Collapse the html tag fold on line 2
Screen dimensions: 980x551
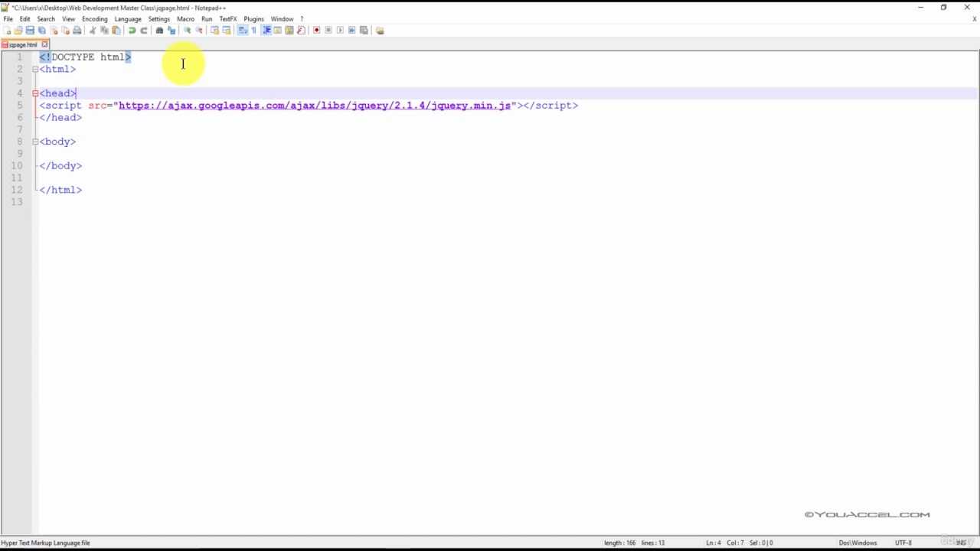pyautogui.click(x=35, y=69)
